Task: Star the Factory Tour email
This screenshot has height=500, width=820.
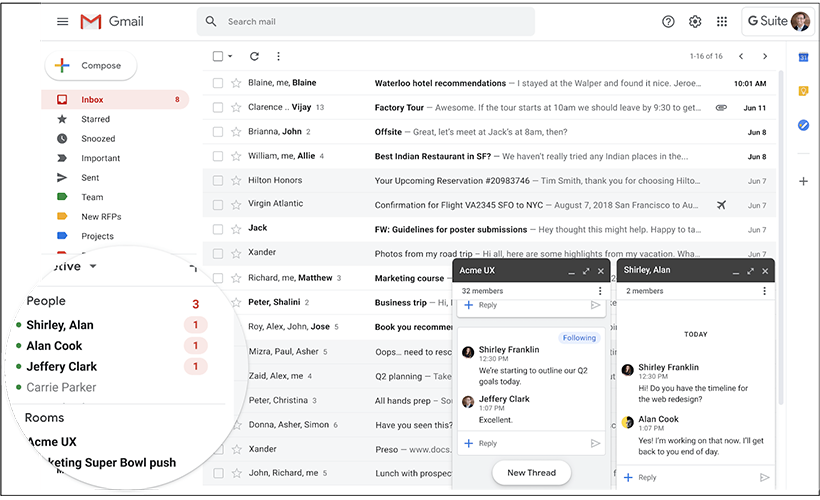Action: coord(236,108)
